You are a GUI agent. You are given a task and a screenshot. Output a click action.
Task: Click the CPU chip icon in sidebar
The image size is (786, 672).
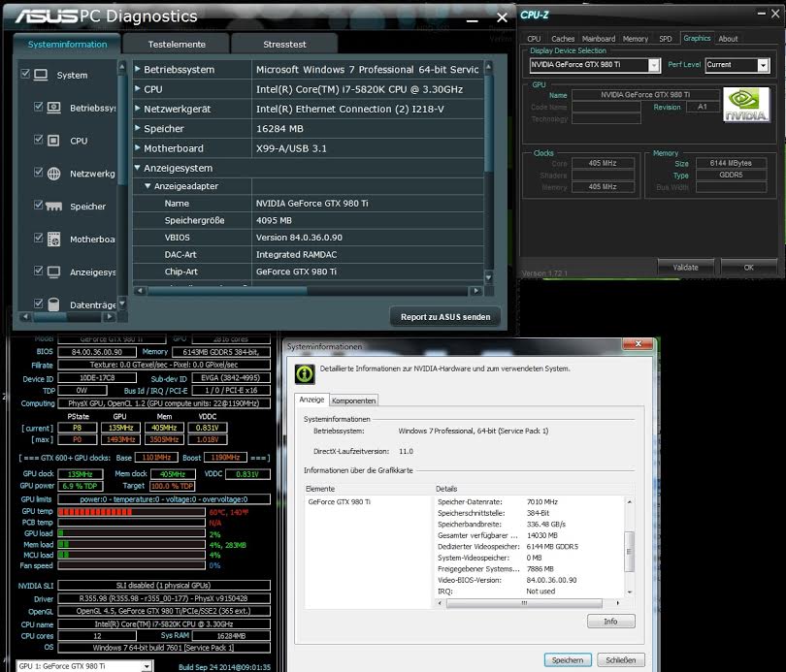point(53,141)
